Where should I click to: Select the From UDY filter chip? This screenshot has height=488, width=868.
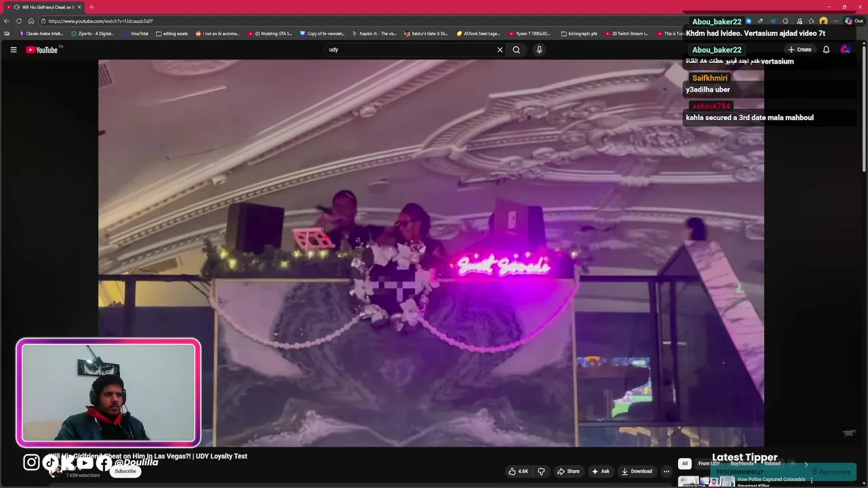[709, 464]
